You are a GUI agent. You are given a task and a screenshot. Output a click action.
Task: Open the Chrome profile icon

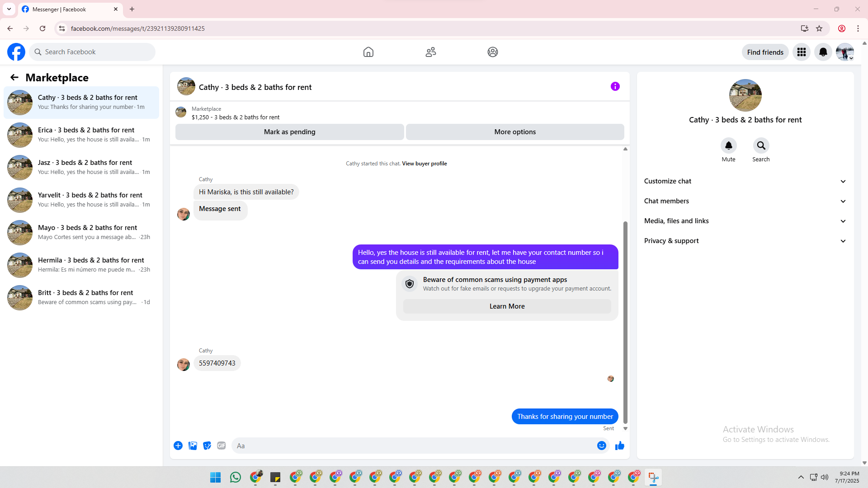842,28
